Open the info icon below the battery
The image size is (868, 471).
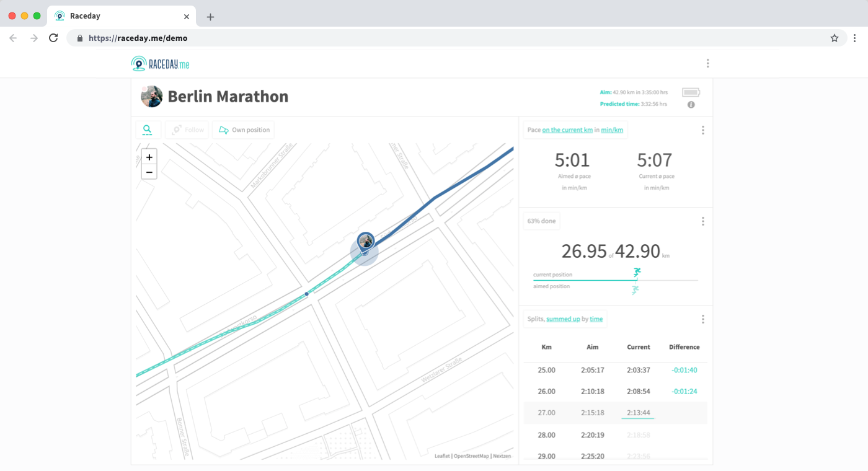691,105
